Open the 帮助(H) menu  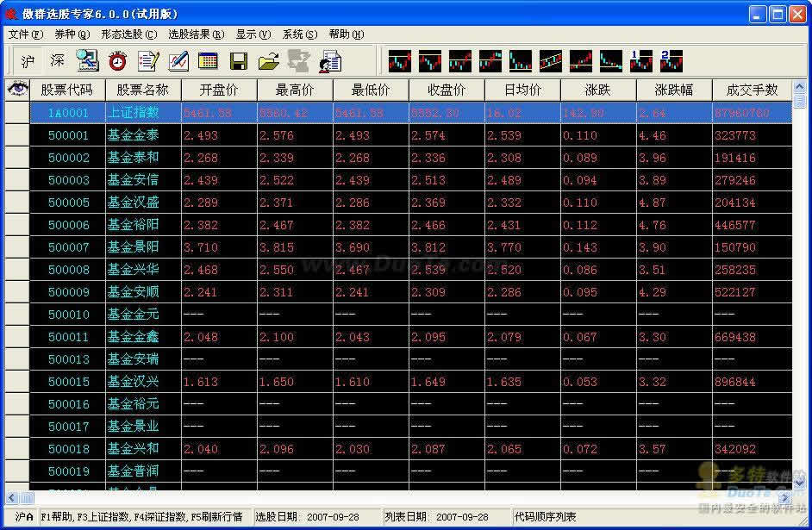pos(347,34)
